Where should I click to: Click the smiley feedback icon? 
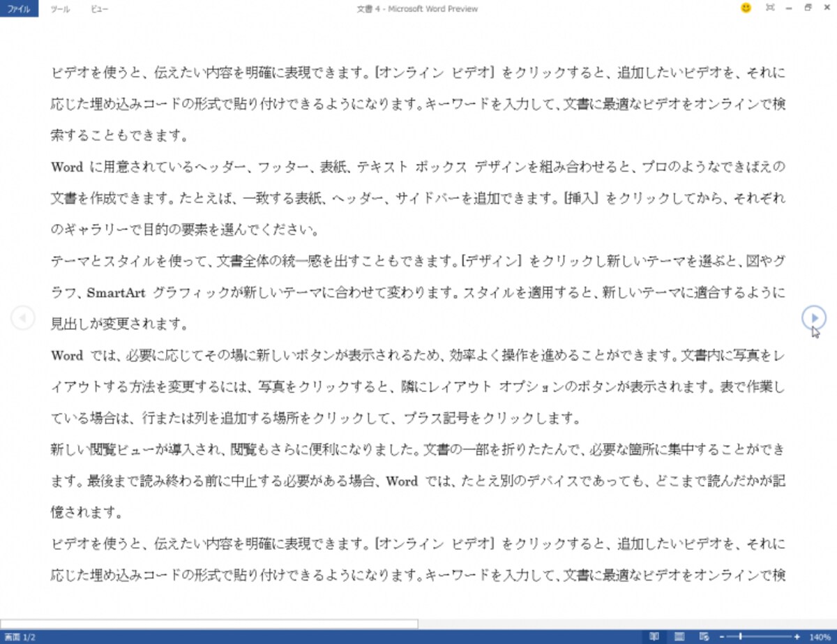(746, 8)
